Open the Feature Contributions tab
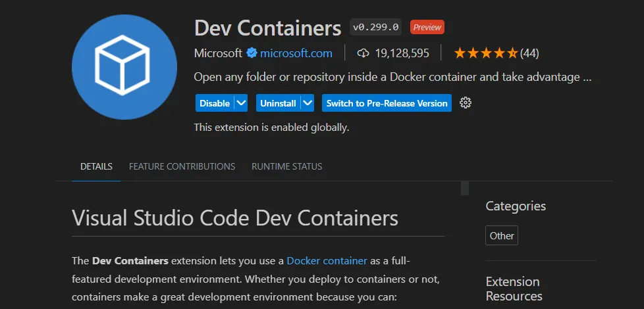Viewport: 644px width, 309px height. (x=182, y=166)
